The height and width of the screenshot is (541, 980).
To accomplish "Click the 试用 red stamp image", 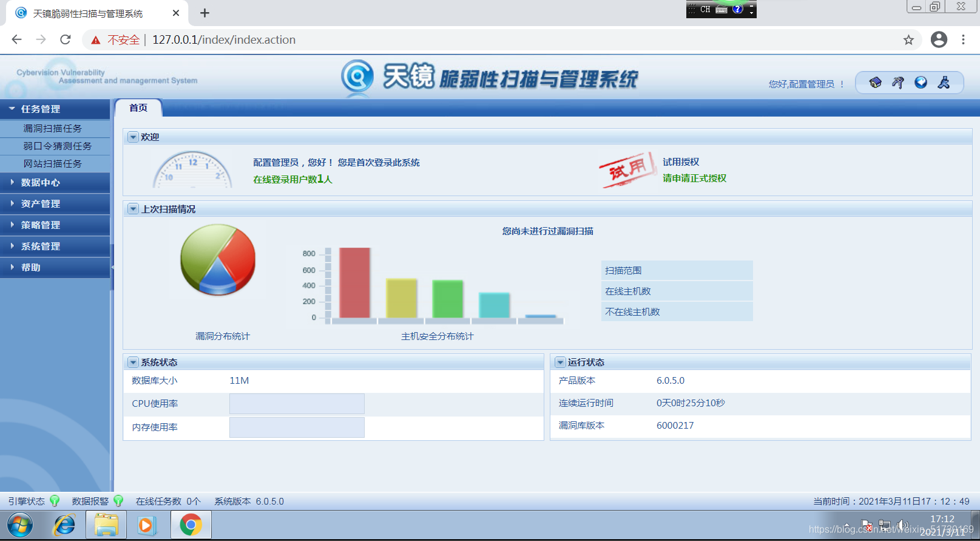I will (627, 170).
